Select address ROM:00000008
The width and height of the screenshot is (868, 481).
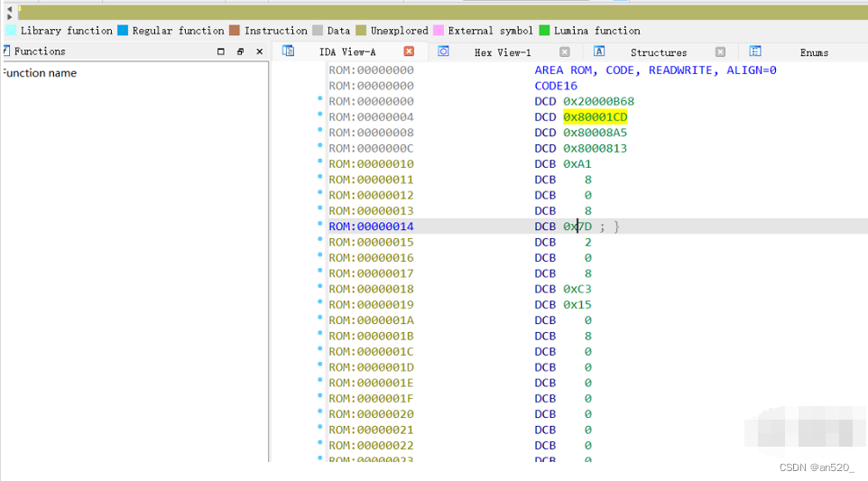click(371, 133)
